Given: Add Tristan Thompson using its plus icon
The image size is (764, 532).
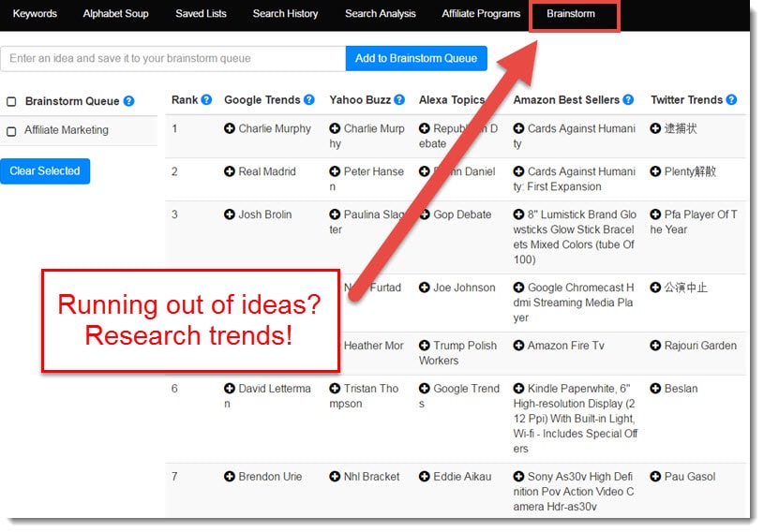Looking at the screenshot, I should (x=335, y=388).
